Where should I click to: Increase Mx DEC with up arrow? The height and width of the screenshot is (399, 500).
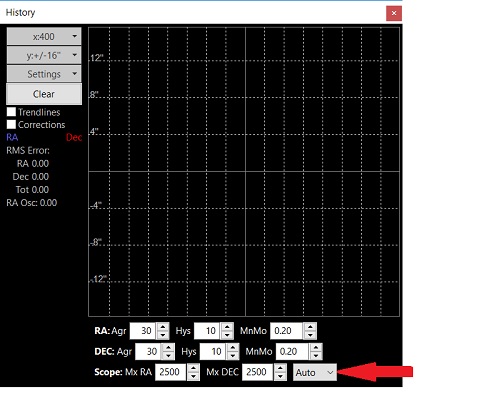point(280,368)
